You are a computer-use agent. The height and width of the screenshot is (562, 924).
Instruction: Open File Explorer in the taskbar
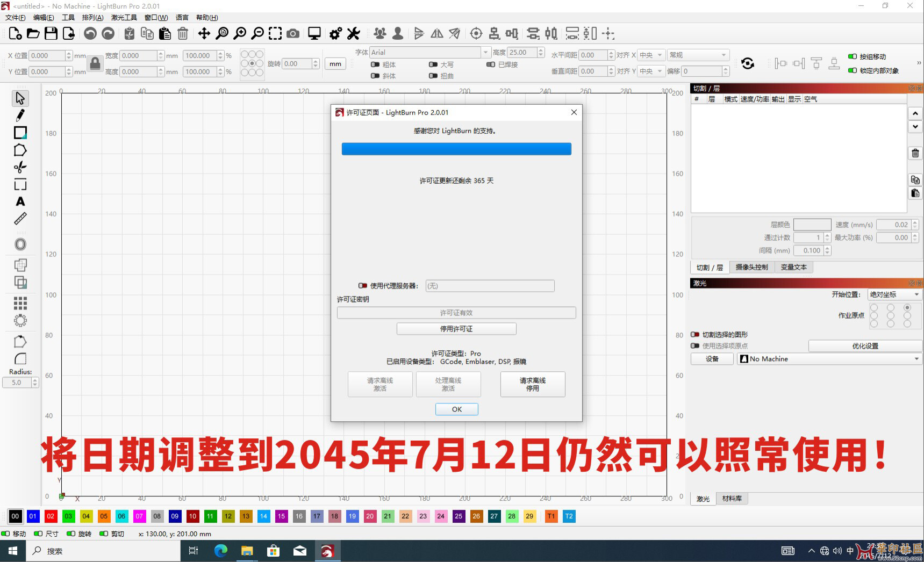coord(247,551)
